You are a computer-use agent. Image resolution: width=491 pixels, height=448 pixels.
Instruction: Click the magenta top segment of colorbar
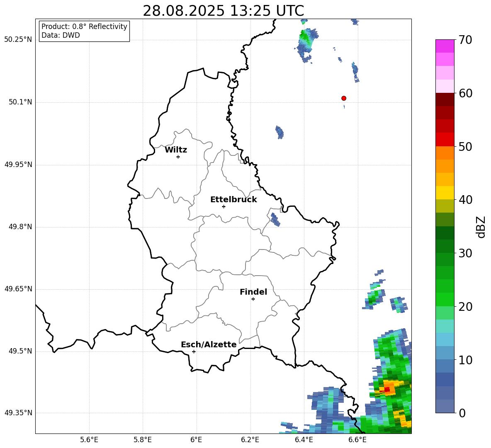[445, 46]
